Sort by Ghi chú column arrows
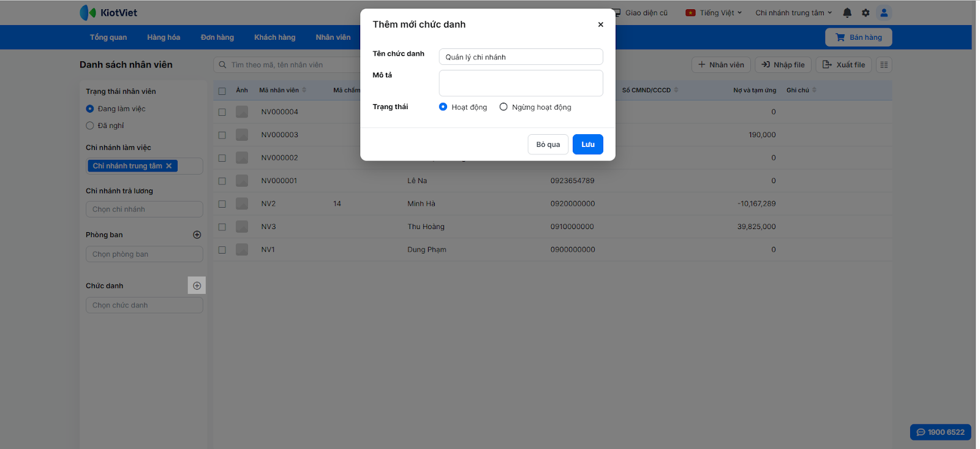Screen dimensions: 980x449 click(x=815, y=90)
